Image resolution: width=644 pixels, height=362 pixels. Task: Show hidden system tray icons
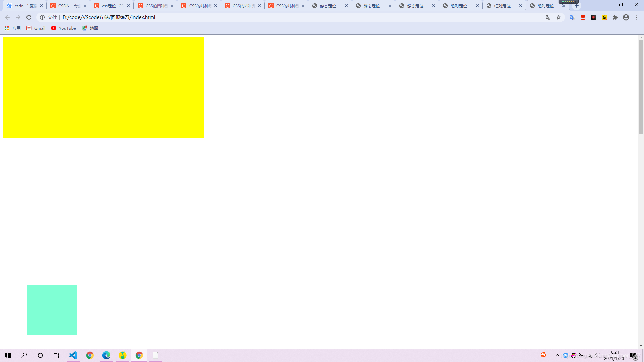tap(557, 355)
